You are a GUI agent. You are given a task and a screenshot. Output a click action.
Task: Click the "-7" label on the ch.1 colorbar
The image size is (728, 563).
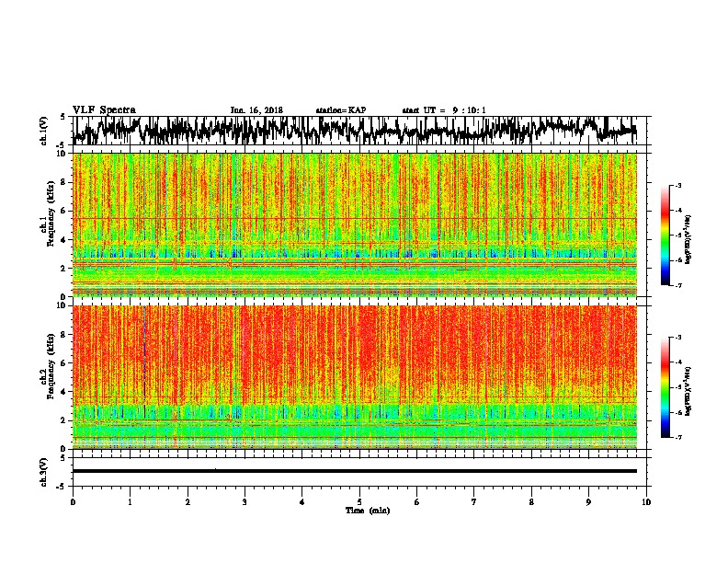pos(678,285)
